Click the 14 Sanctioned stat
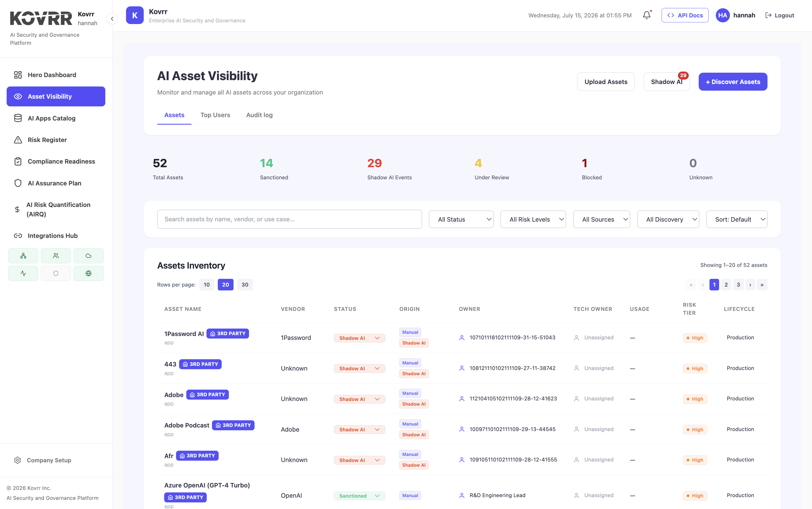The image size is (812, 509). [274, 169]
